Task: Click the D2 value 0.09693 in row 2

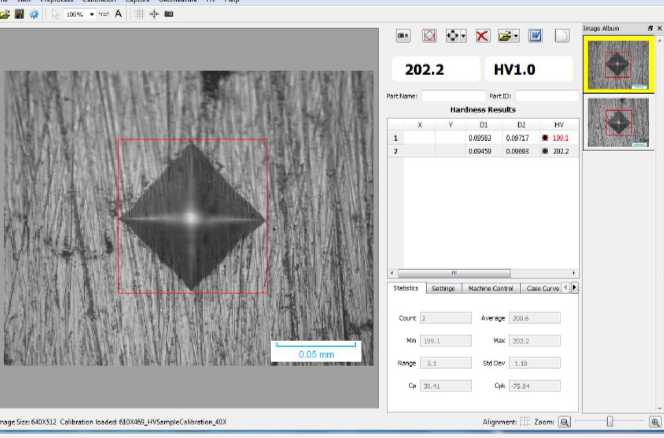Action: 517,151
